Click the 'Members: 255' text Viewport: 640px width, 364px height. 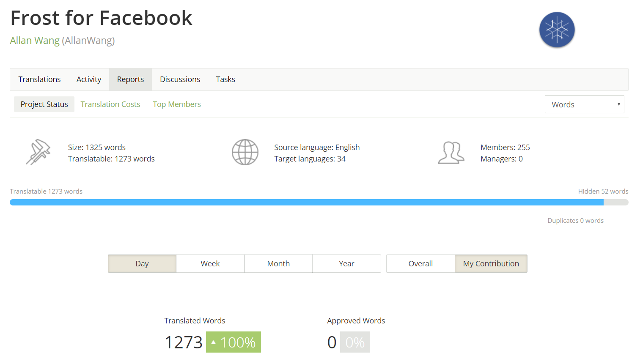click(x=505, y=148)
